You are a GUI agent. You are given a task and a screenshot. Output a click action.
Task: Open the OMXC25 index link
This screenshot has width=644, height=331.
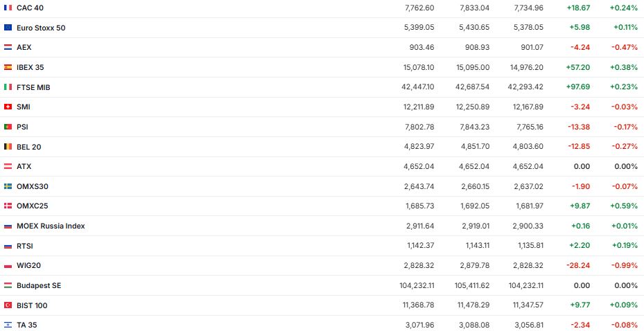coord(32,206)
